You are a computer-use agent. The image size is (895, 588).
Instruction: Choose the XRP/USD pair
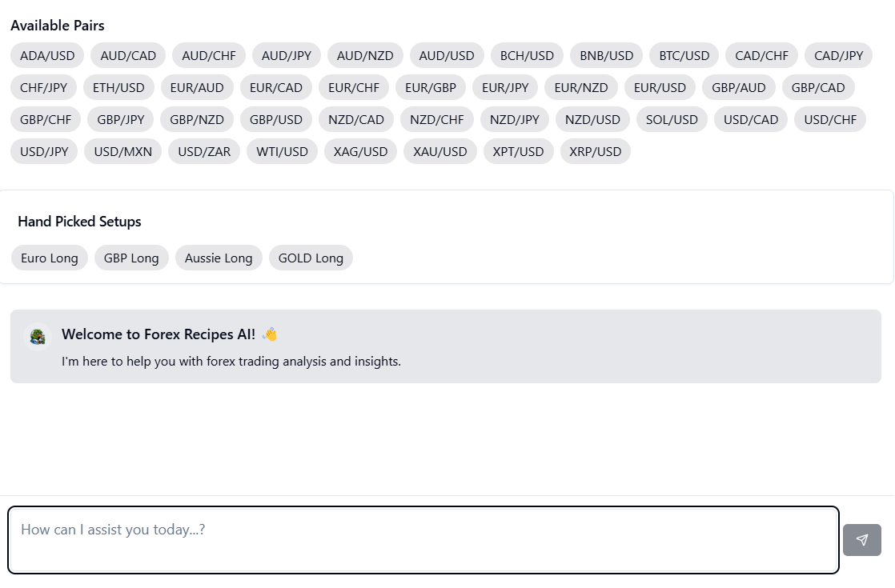tap(596, 151)
